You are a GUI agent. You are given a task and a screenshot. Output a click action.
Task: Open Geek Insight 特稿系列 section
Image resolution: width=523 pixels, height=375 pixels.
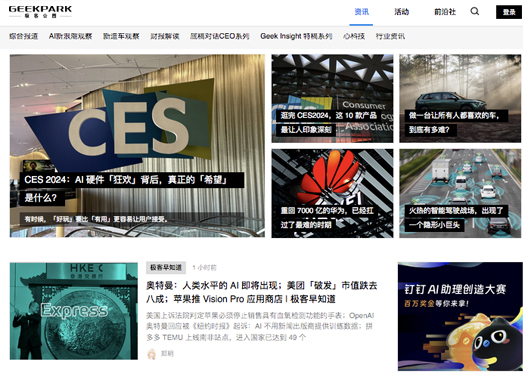coord(296,36)
